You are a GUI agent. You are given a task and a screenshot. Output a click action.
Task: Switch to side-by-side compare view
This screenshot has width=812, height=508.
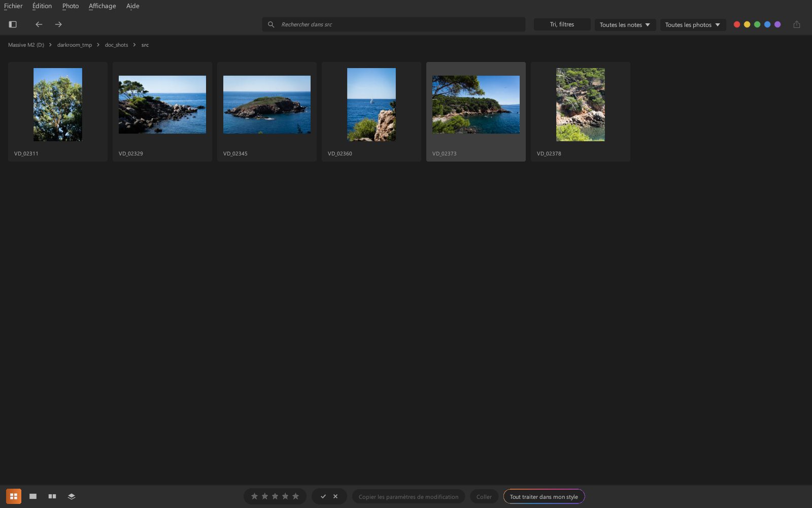pyautogui.click(x=52, y=496)
